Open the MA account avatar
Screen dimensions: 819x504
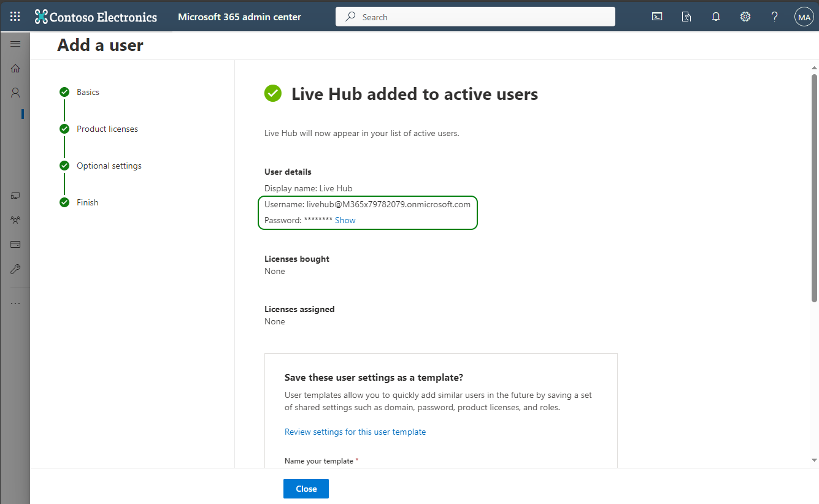tap(804, 17)
